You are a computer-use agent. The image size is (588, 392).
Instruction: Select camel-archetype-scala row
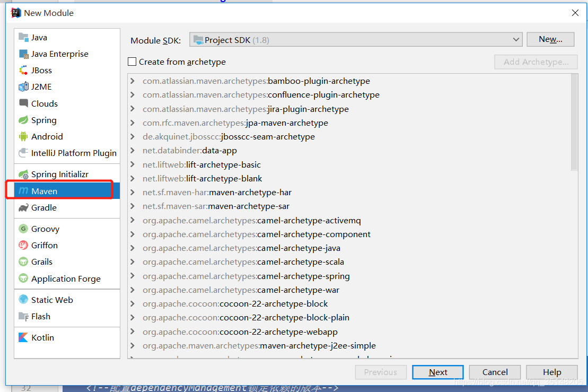click(x=349, y=262)
